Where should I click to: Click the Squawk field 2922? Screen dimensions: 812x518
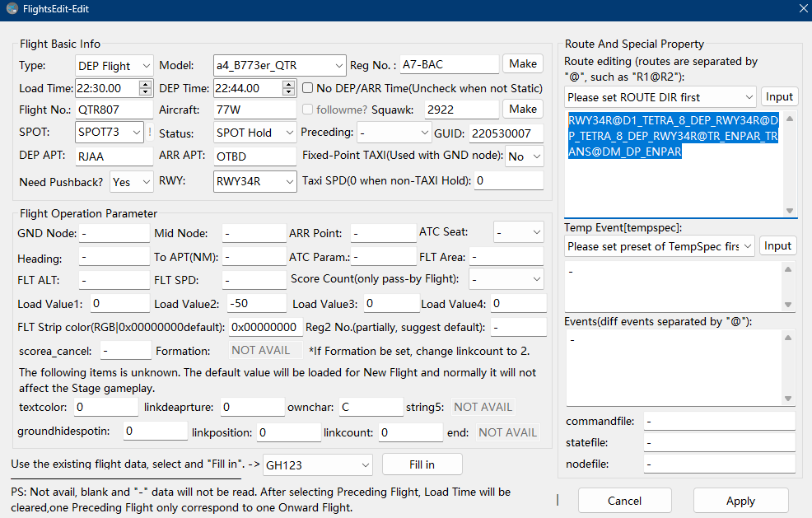coord(461,110)
